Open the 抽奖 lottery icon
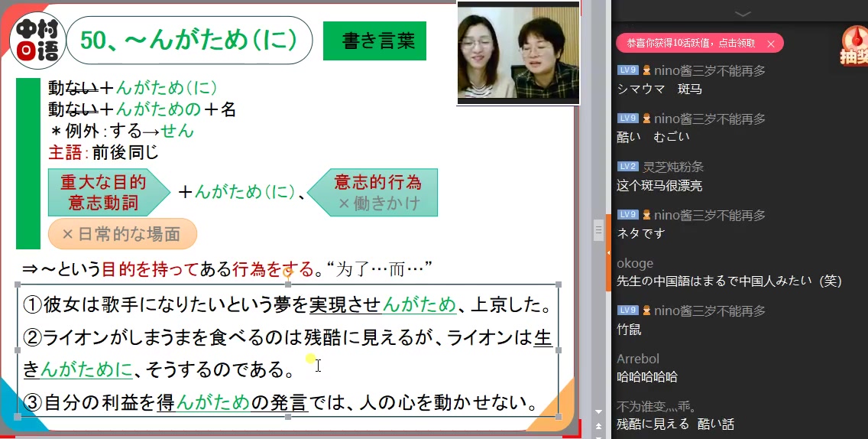The image size is (868, 439). (853, 47)
